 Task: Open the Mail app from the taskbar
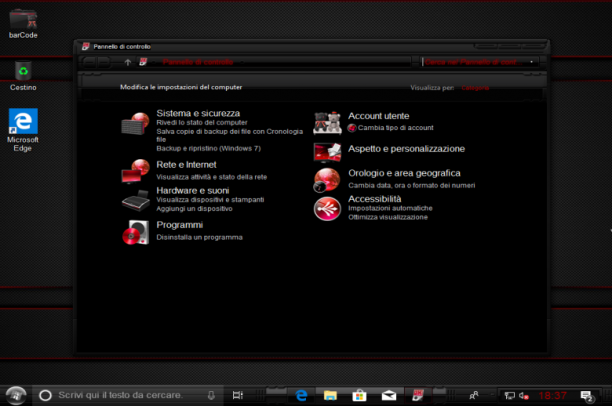click(389, 396)
